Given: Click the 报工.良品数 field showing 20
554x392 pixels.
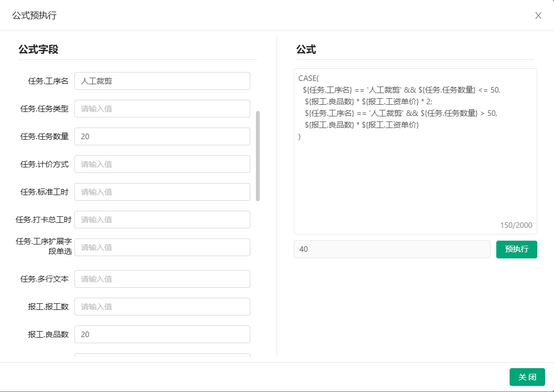Looking at the screenshot, I should coord(162,334).
